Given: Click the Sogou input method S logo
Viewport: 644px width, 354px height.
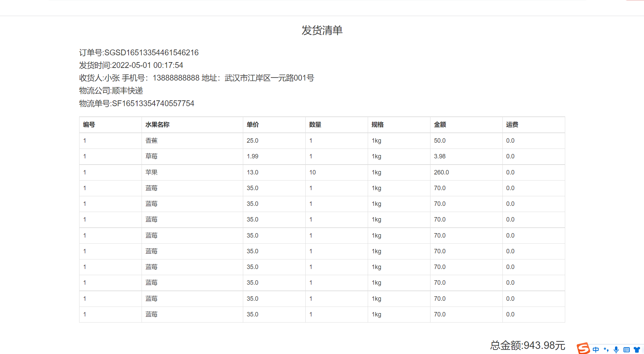Looking at the screenshot, I should 583,348.
